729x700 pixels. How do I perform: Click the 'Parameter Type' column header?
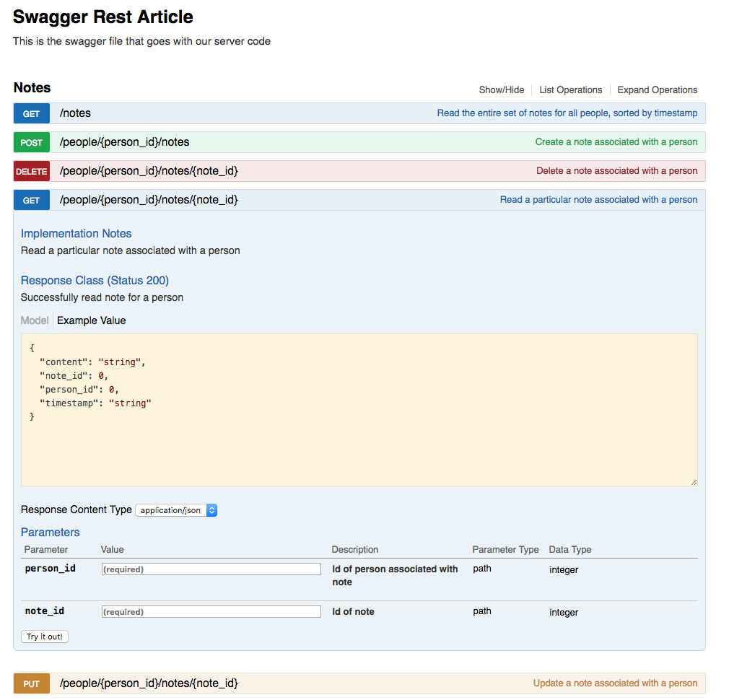[505, 550]
